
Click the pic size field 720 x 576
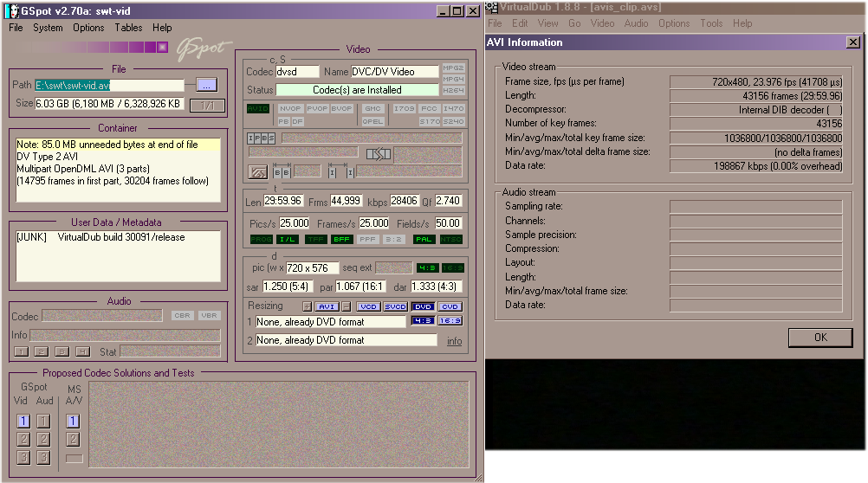[310, 267]
